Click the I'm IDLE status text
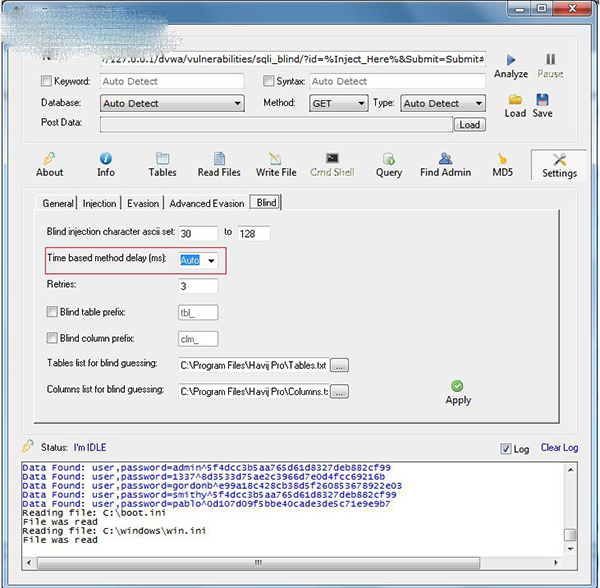The width and height of the screenshot is (600, 588). click(90, 447)
